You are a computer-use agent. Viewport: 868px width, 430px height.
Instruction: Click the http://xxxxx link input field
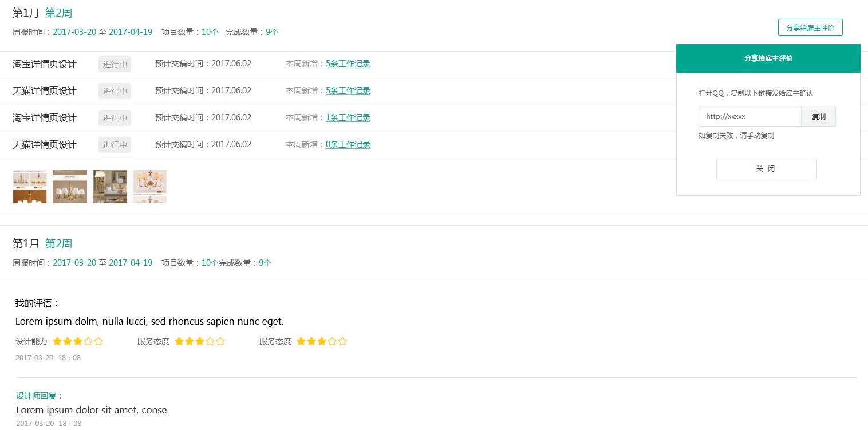click(x=749, y=116)
